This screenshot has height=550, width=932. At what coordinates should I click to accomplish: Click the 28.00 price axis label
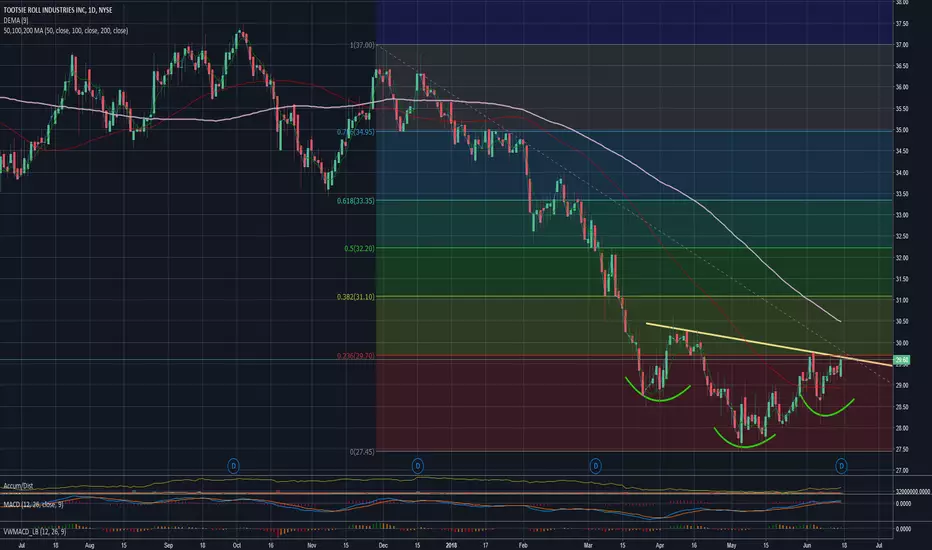click(x=902, y=428)
